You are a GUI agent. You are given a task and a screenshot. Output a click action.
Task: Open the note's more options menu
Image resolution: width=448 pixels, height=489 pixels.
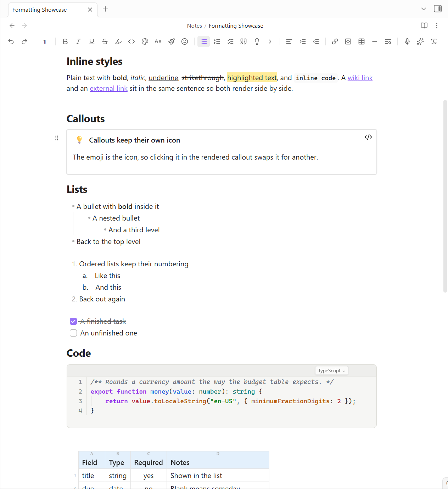pyautogui.click(x=437, y=26)
